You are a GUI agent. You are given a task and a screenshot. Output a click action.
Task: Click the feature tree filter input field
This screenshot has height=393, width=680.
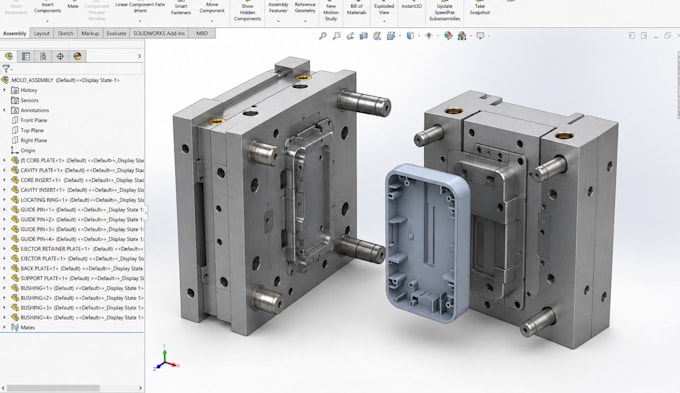[x=77, y=69]
